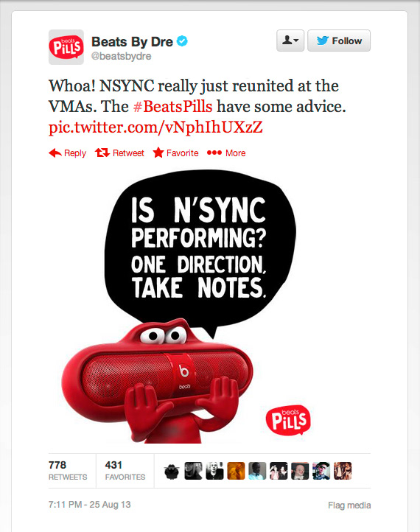This screenshot has height=532, width=420.
Task: Favorite this tweet with the star
Action: click(175, 153)
